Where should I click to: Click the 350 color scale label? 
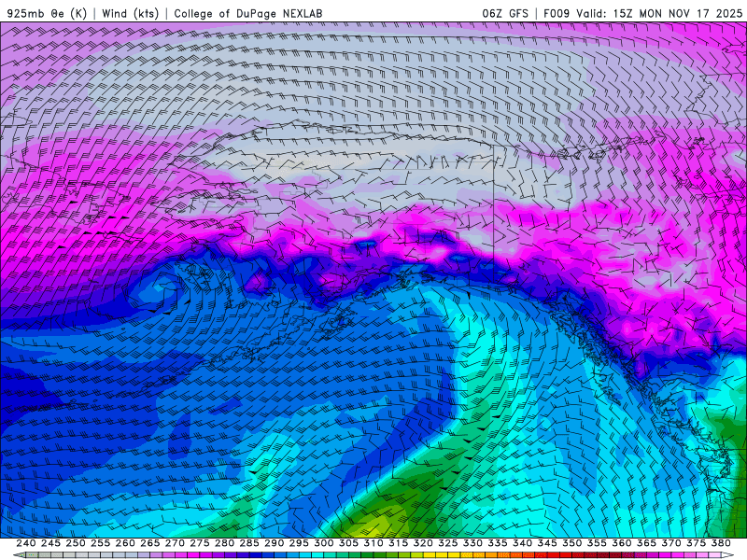tap(571, 543)
